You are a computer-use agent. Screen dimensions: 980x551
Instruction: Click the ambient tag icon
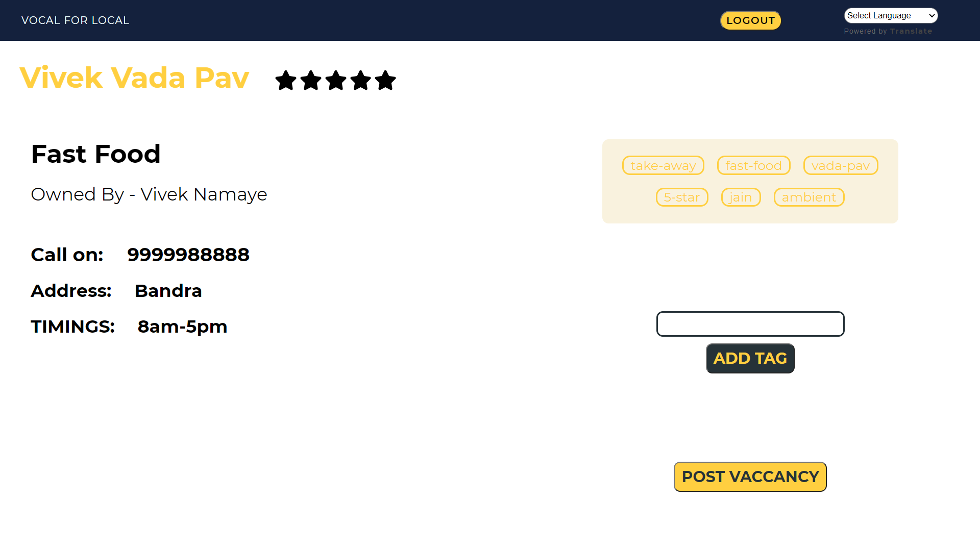tap(810, 196)
